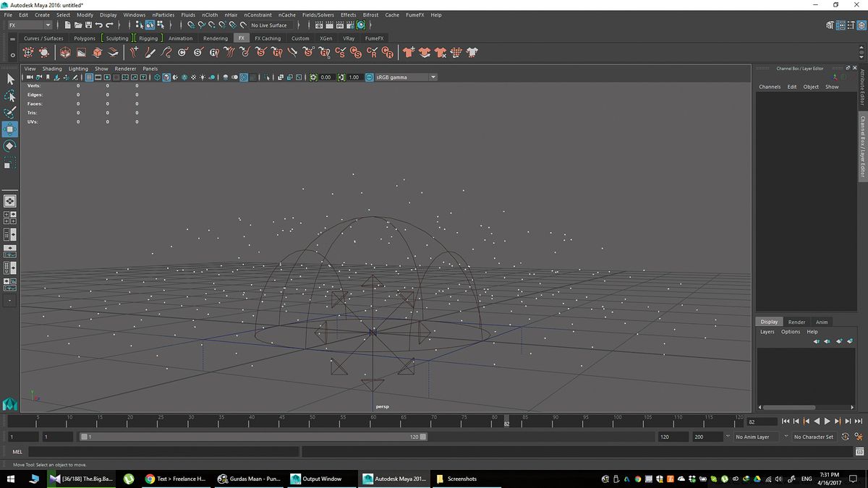This screenshot has width=868, height=488.
Task: Click the Channels button in the Channel Box
Action: point(769,86)
